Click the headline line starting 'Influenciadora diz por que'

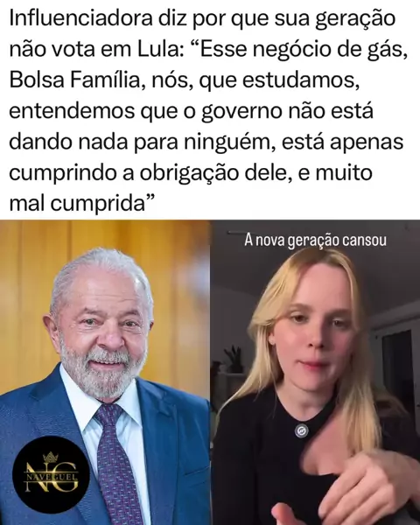[202, 19]
